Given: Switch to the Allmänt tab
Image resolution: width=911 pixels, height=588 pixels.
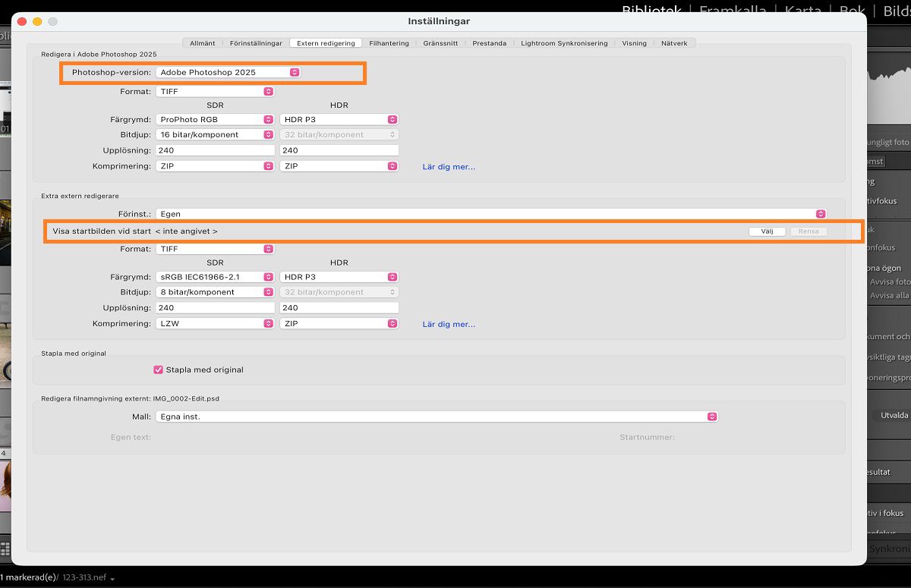Looking at the screenshot, I should 202,43.
